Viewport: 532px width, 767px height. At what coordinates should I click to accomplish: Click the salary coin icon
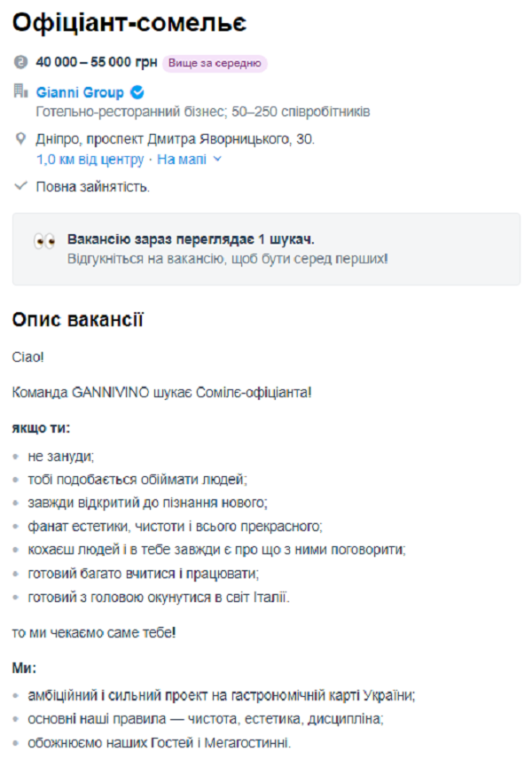21,63
